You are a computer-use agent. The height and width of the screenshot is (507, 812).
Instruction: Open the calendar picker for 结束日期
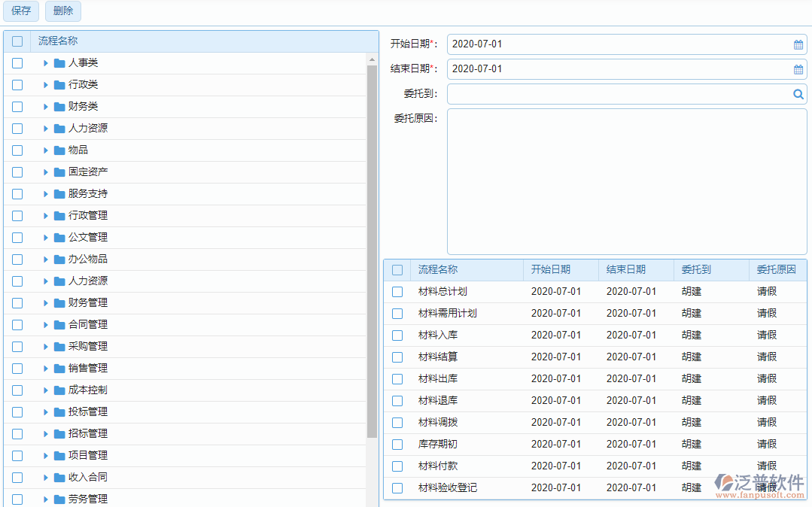pos(798,69)
